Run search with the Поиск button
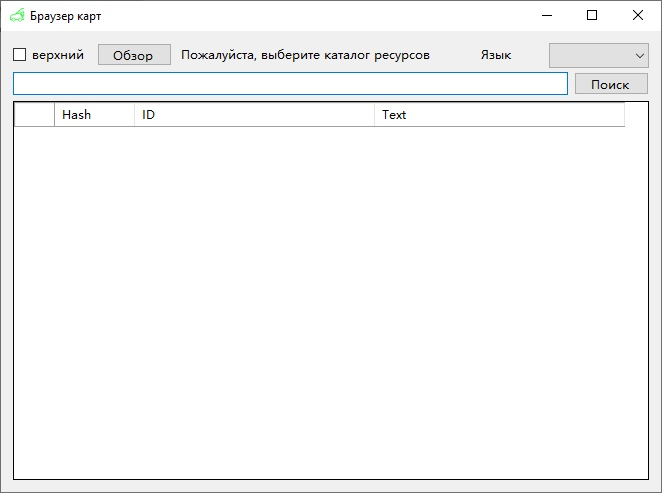Screen dimensions: 662x493 610,84
